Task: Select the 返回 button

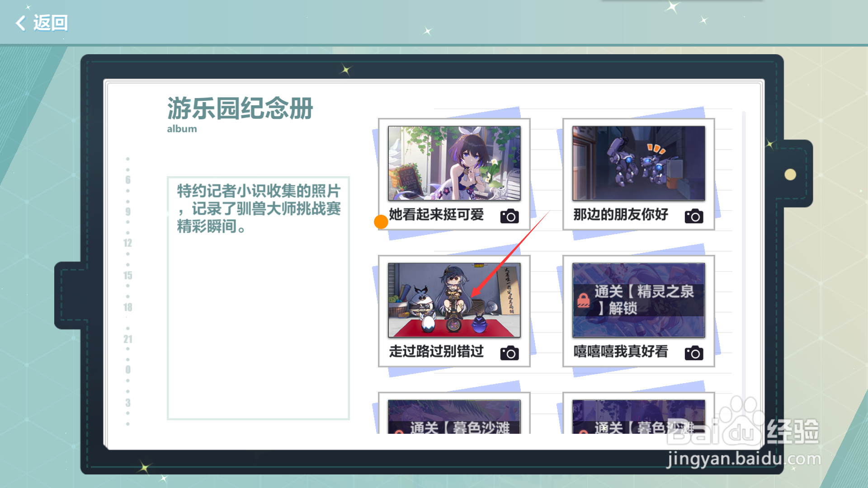Action: coord(50,22)
